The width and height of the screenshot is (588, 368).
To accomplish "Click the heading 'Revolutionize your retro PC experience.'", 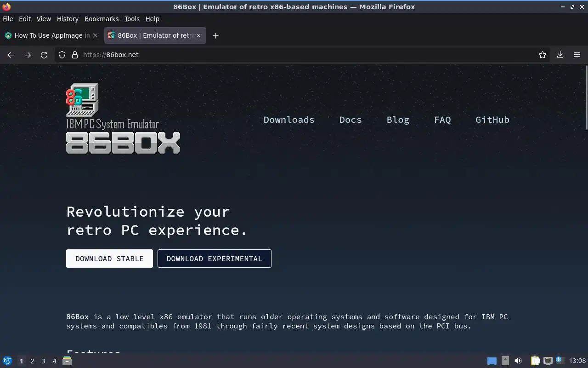I will click(157, 221).
